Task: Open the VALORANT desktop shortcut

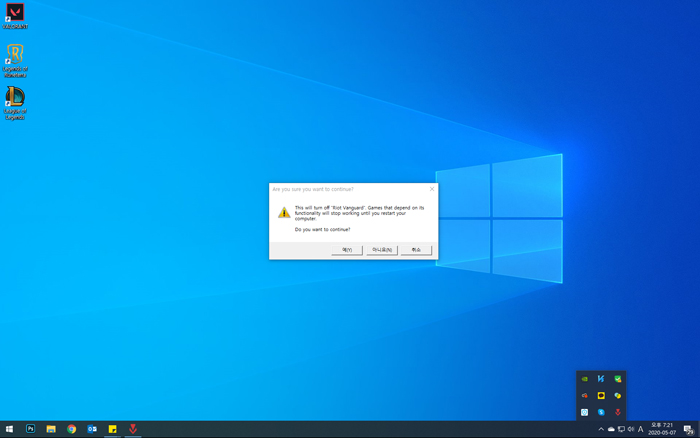Action: (x=14, y=15)
